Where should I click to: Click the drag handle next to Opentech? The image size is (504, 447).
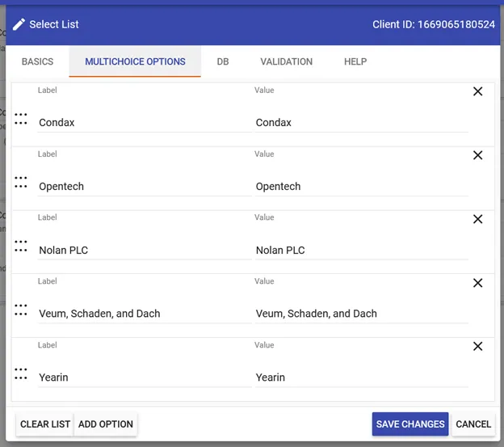pos(21,182)
